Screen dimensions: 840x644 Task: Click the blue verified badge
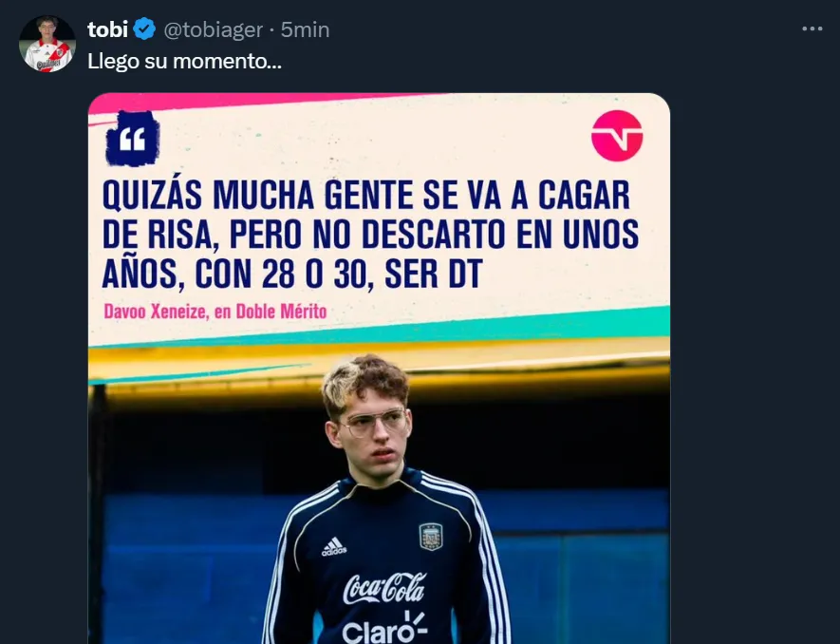144,30
